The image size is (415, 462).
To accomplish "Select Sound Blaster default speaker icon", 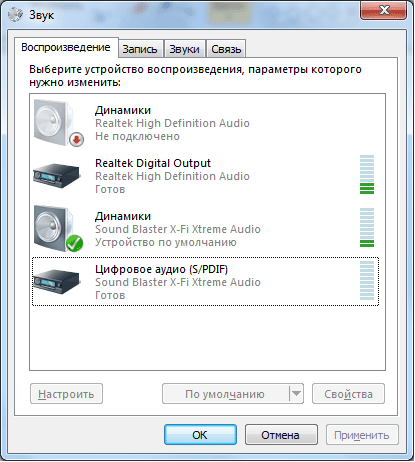I will (x=58, y=229).
